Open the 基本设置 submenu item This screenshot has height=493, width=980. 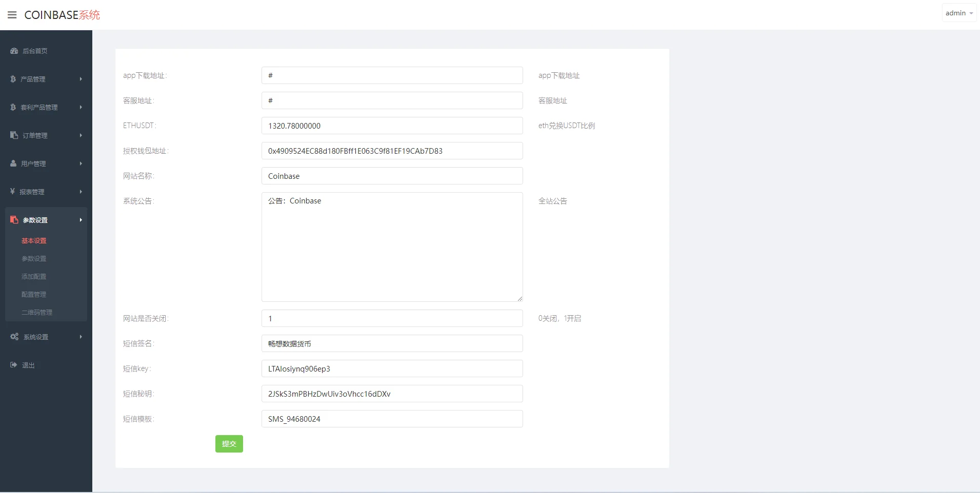tap(34, 241)
